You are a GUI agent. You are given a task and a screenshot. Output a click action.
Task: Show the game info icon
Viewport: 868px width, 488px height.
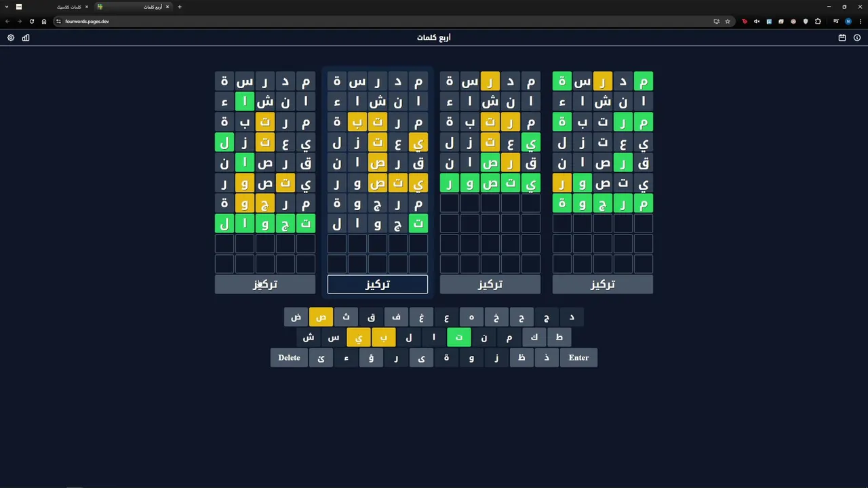click(x=857, y=38)
